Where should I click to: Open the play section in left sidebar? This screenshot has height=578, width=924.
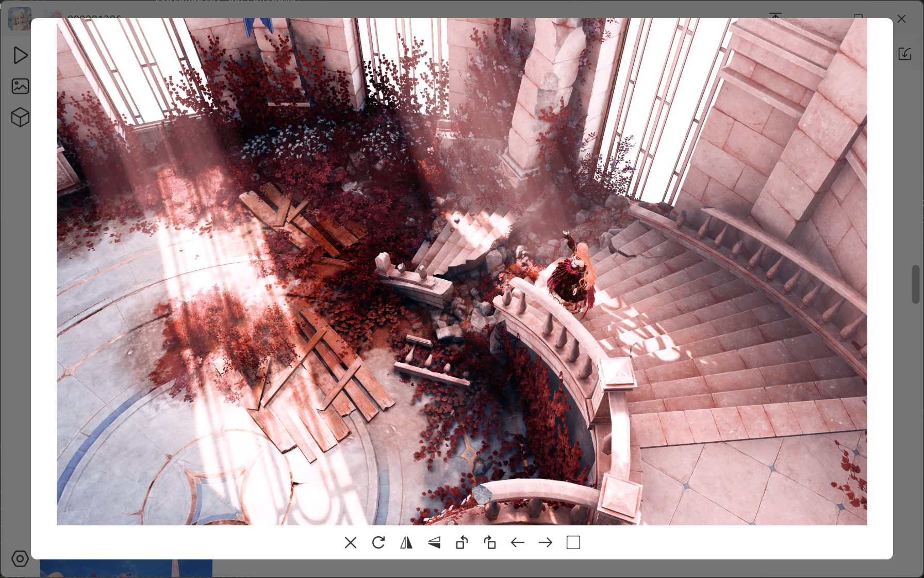(20, 55)
